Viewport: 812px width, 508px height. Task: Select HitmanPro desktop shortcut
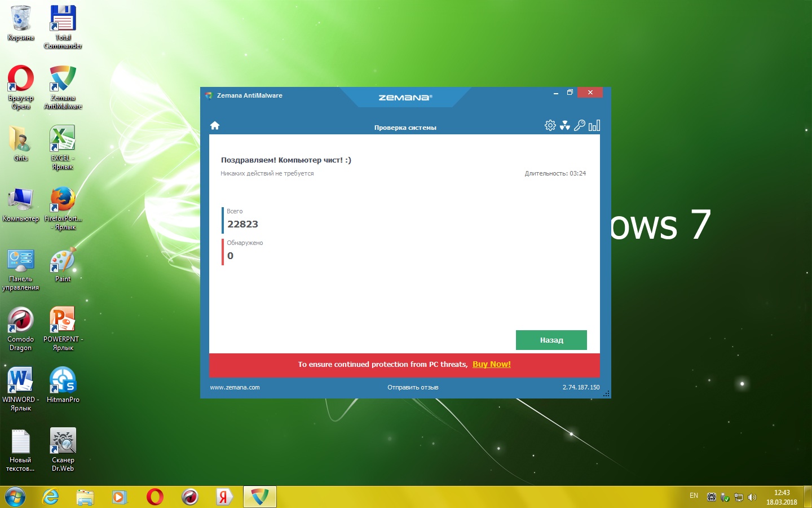coord(63,385)
